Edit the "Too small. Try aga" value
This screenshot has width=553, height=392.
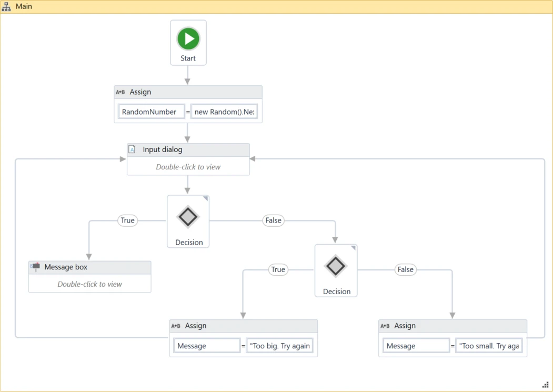coord(489,346)
